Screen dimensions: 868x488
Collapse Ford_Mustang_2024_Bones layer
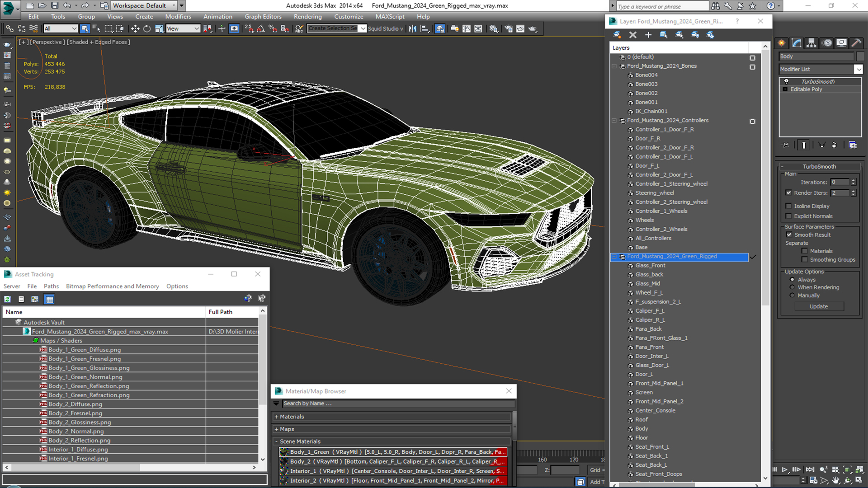coord(614,66)
